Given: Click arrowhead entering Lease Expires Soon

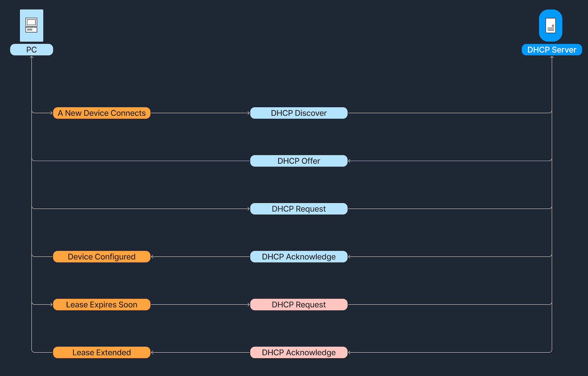Looking at the screenshot, I should (51, 305).
